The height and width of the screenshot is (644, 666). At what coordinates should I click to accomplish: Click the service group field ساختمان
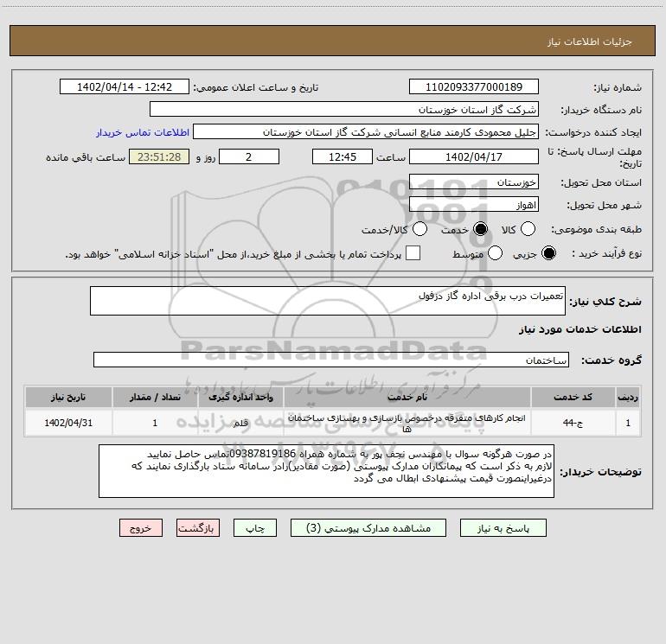[331, 360]
